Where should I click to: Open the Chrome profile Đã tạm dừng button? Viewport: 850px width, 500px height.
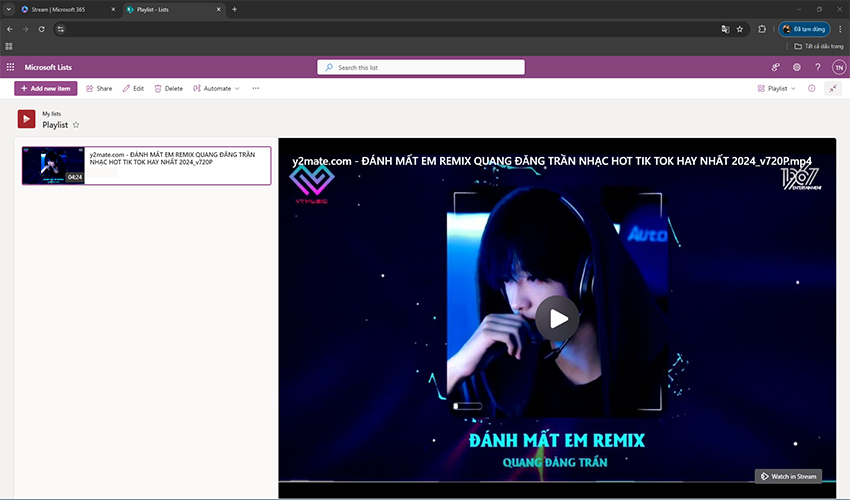[804, 29]
